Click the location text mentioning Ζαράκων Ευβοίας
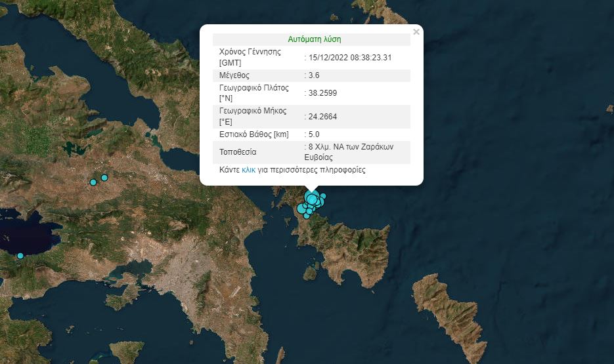The image size is (614, 364). point(349,152)
